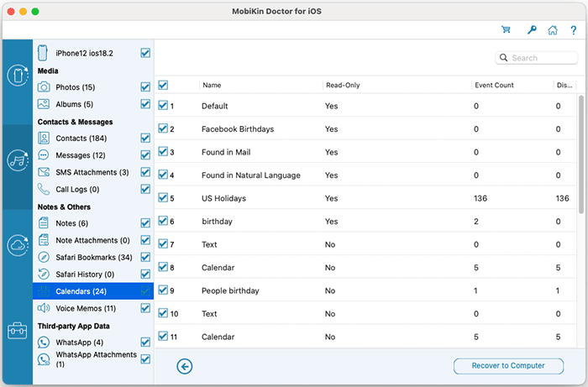Open the shopping cart purchase icon

506,29
